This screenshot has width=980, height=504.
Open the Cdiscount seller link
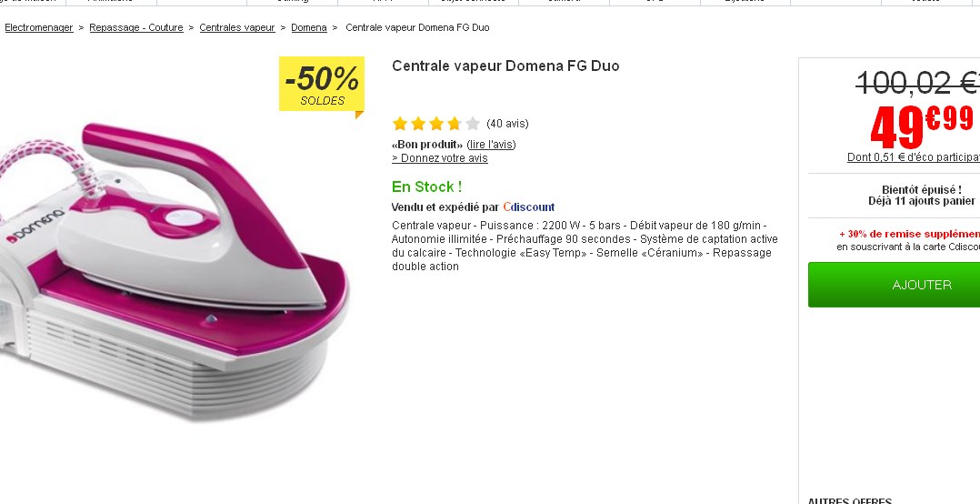click(x=529, y=207)
